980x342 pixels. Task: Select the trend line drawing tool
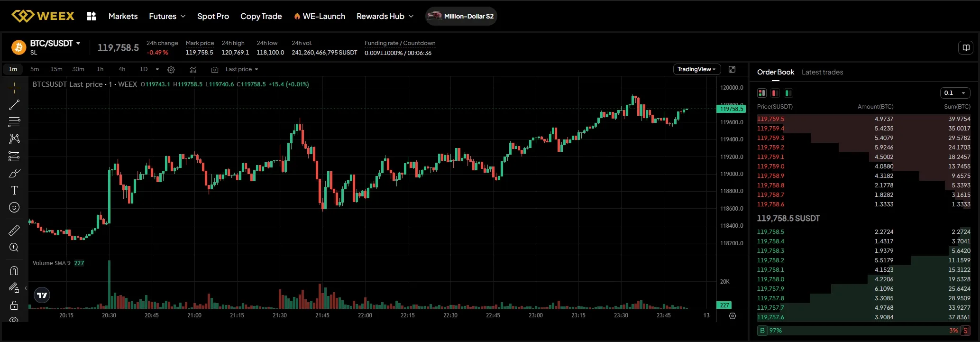click(14, 105)
